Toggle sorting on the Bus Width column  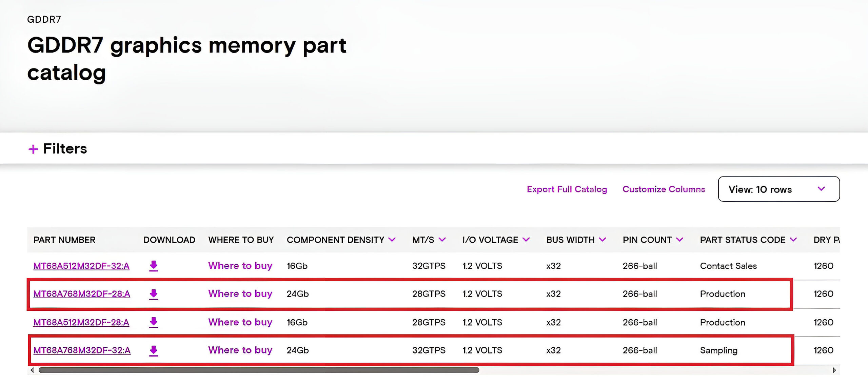[603, 240]
